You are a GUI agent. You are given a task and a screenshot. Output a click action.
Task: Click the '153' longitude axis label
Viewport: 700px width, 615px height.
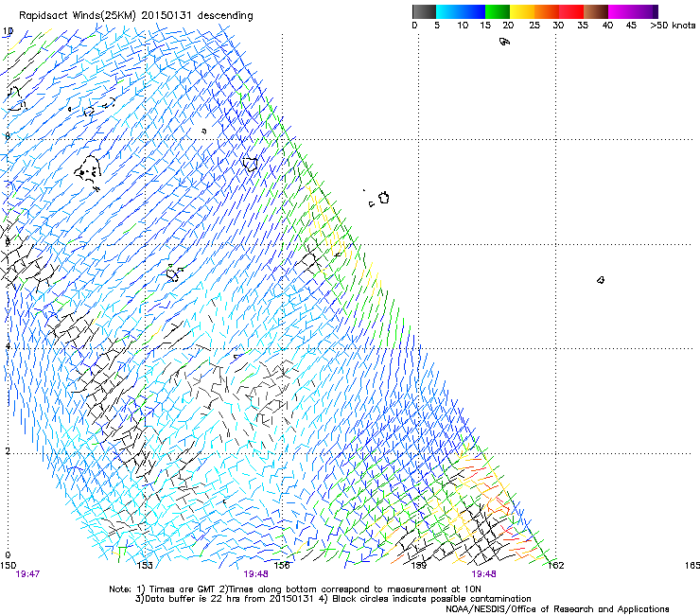(x=145, y=566)
